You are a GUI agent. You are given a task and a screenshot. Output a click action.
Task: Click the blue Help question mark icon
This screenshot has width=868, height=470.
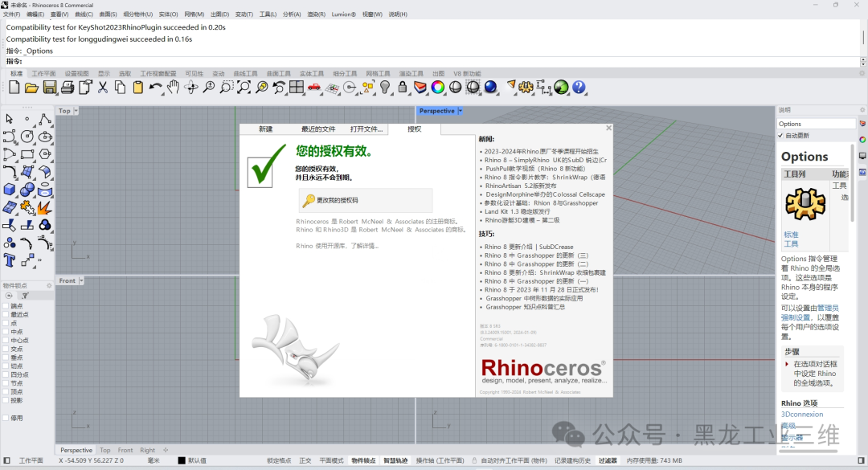point(579,88)
